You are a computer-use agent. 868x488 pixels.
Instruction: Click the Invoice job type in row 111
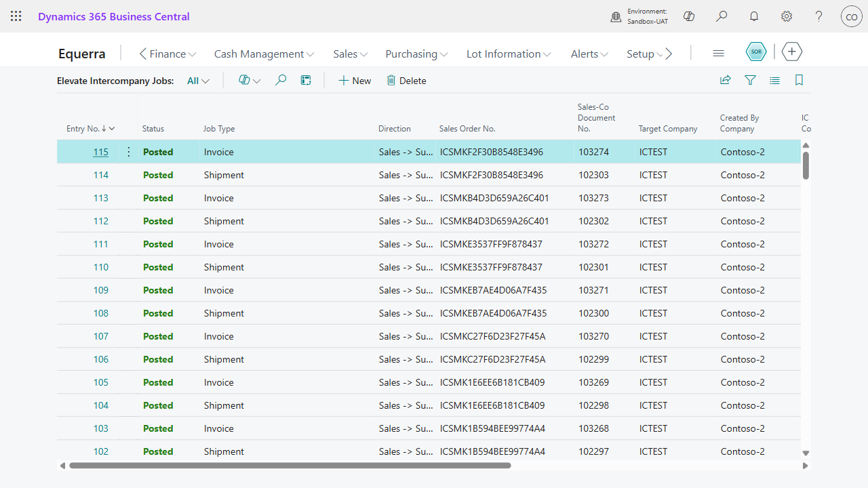tap(219, 244)
